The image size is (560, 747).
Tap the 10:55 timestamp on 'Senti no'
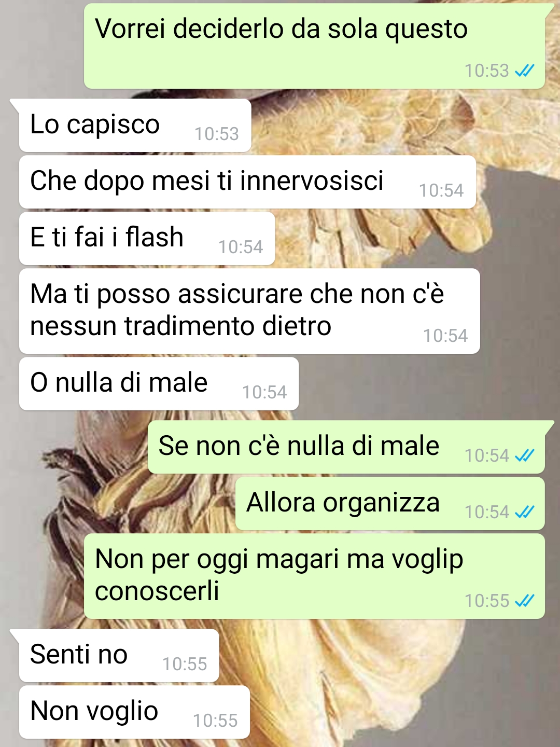pos(185,664)
